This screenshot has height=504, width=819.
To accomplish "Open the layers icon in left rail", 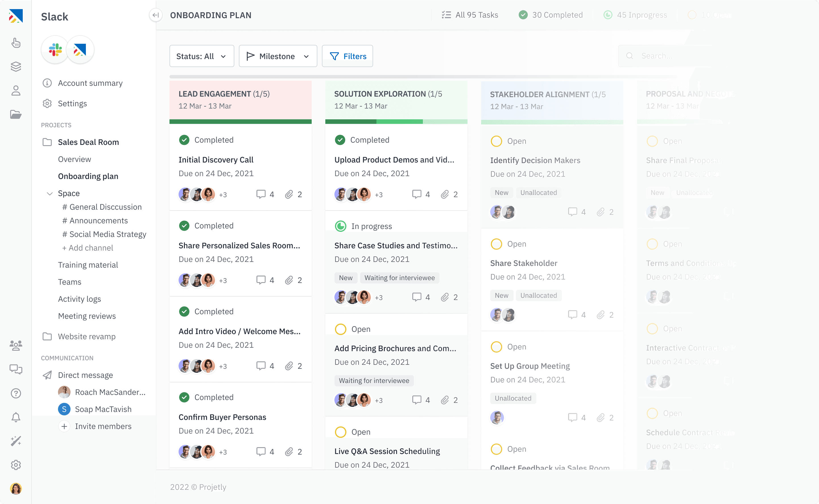I will pyautogui.click(x=16, y=66).
